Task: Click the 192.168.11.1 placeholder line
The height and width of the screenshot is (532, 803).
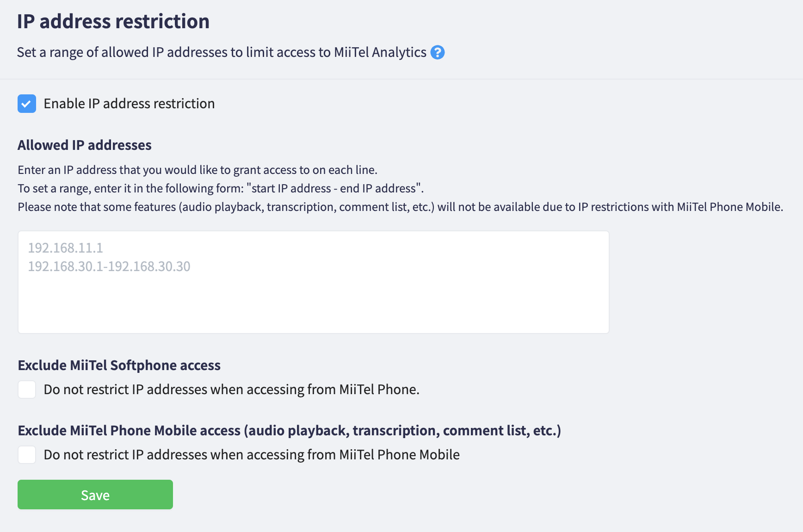Action: (65, 248)
